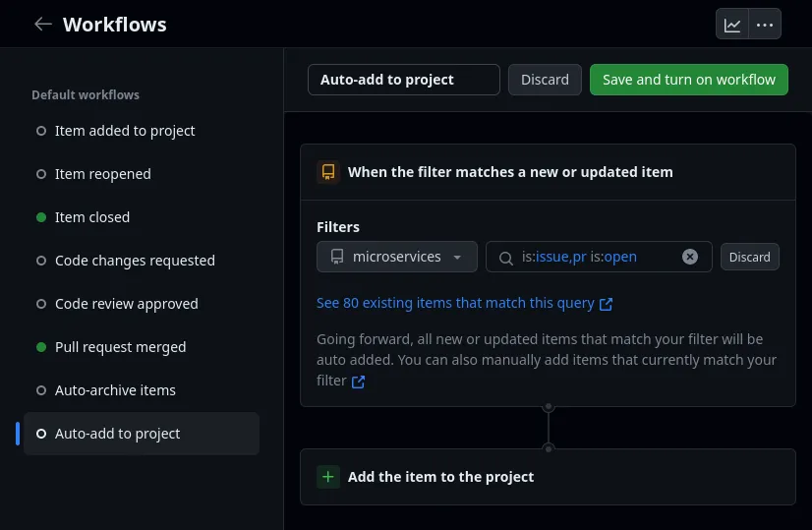Open the insights chart icon
Screen dimensions: 812x530
coord(732,25)
